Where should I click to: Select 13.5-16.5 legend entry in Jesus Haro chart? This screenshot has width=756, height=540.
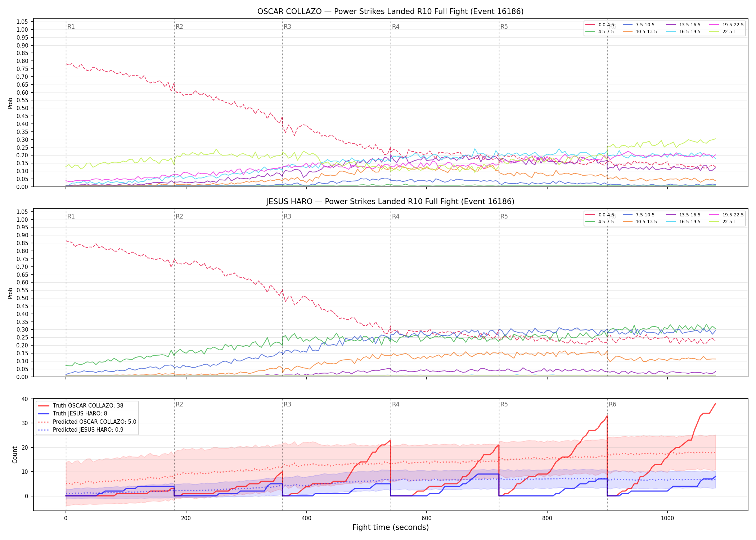click(x=683, y=215)
